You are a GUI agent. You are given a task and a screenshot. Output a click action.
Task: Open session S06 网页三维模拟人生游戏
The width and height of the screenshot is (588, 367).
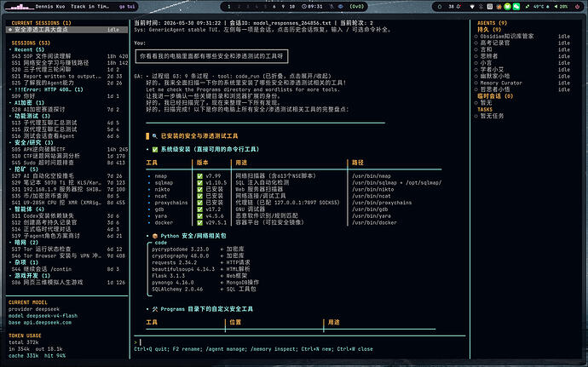(69, 283)
